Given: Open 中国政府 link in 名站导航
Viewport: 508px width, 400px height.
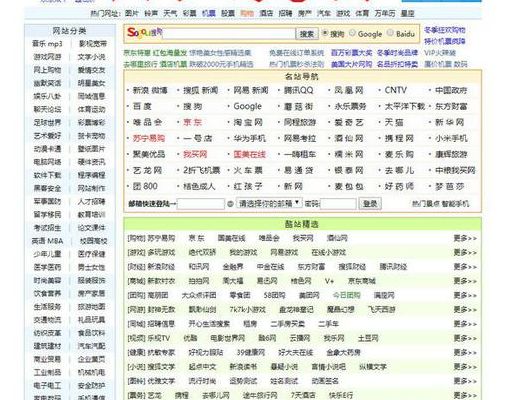Looking at the screenshot, I should point(451,90).
